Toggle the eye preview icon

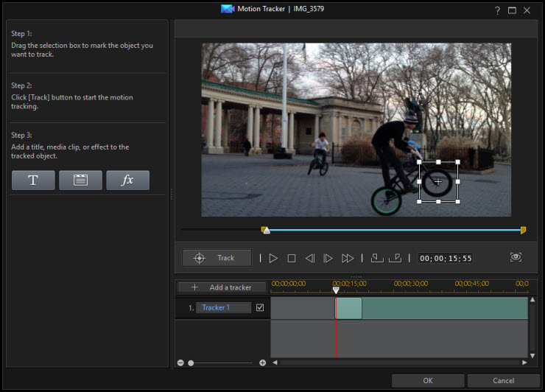pos(516,257)
